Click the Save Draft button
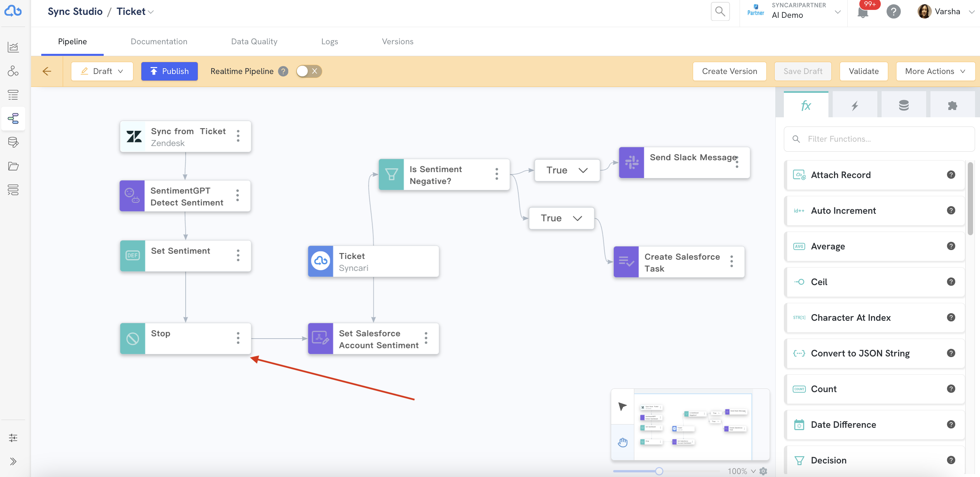Viewport: 980px width, 477px height. click(x=803, y=71)
